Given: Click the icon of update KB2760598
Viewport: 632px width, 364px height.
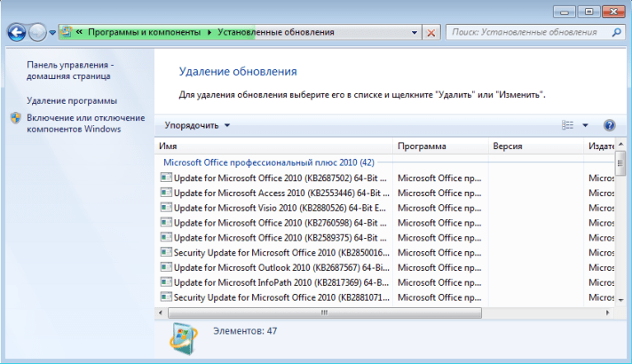Looking at the screenshot, I should coord(166,222).
